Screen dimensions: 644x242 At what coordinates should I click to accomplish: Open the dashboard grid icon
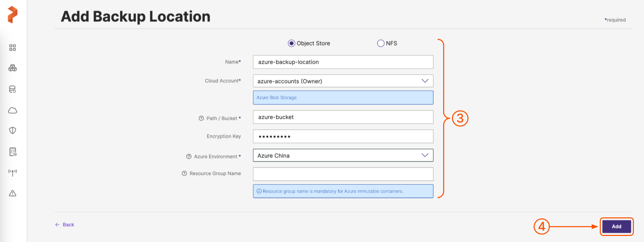click(x=12, y=48)
